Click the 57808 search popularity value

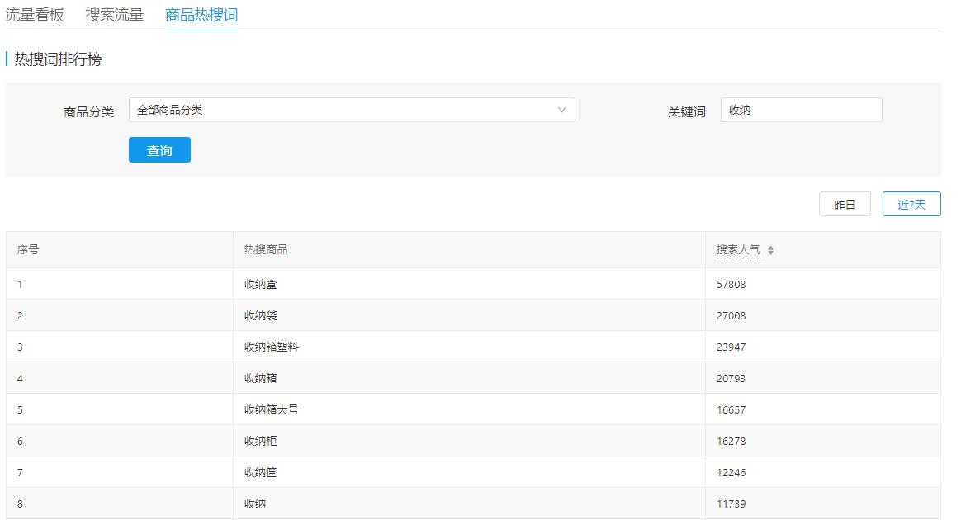point(731,284)
